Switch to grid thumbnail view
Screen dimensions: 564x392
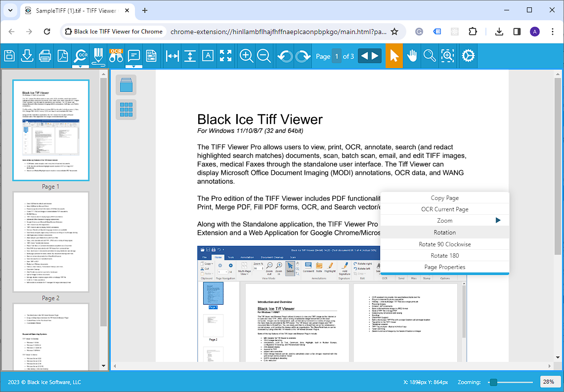[126, 110]
